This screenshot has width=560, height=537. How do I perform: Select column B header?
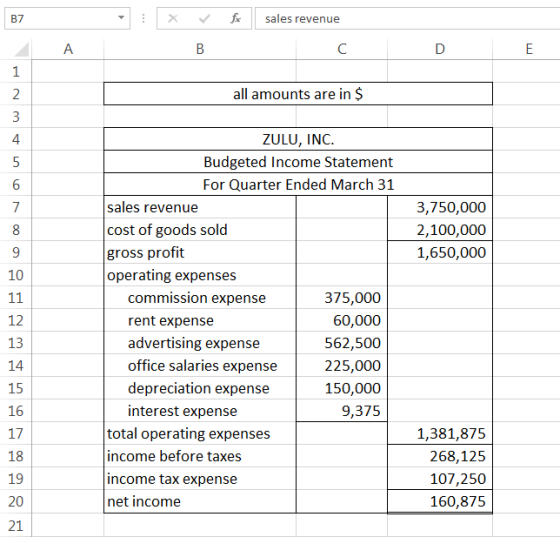tap(200, 49)
